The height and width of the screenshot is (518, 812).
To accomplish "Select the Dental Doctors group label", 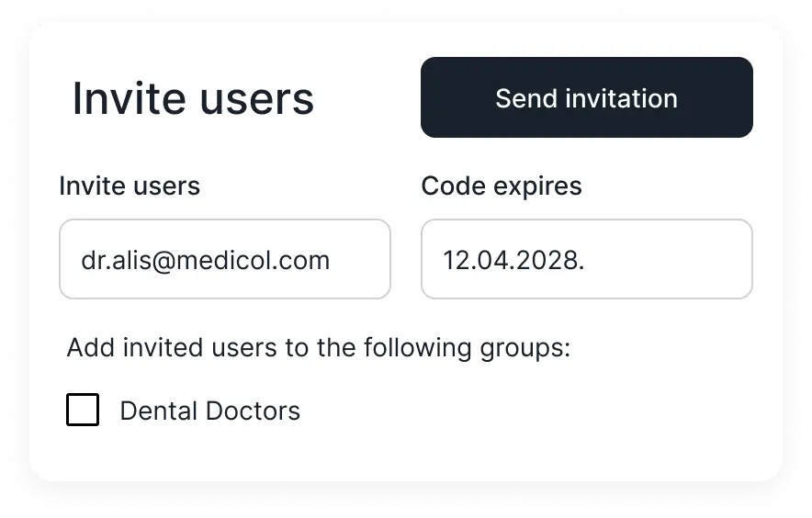I will click(x=209, y=411).
